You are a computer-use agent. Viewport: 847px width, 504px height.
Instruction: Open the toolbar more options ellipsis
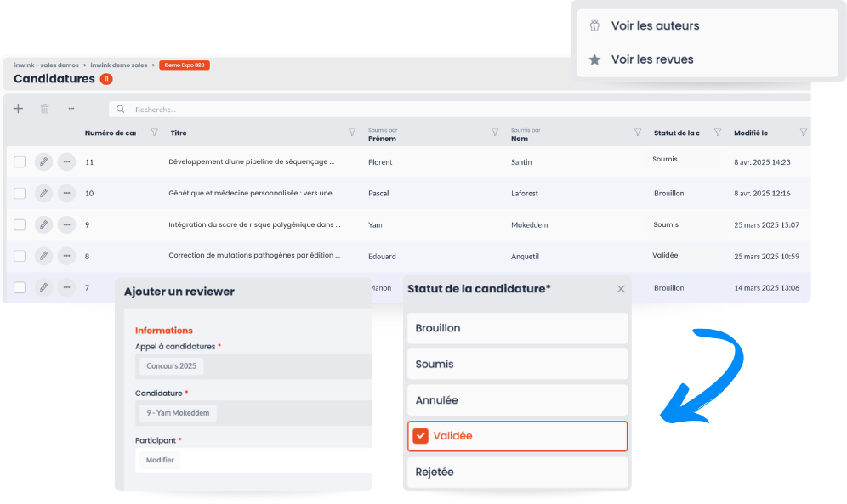[71, 109]
